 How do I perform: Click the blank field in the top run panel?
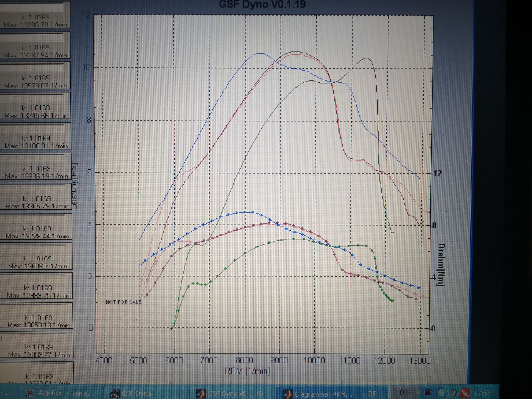32,7
